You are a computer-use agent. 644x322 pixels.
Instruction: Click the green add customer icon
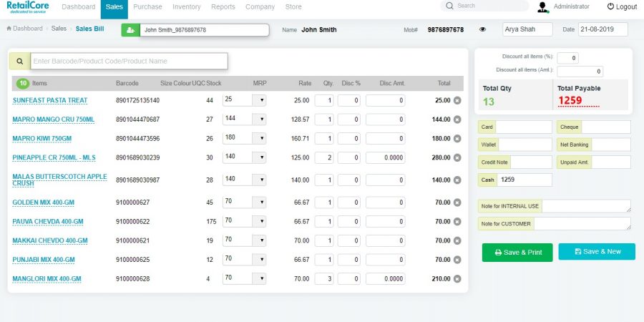(131, 30)
